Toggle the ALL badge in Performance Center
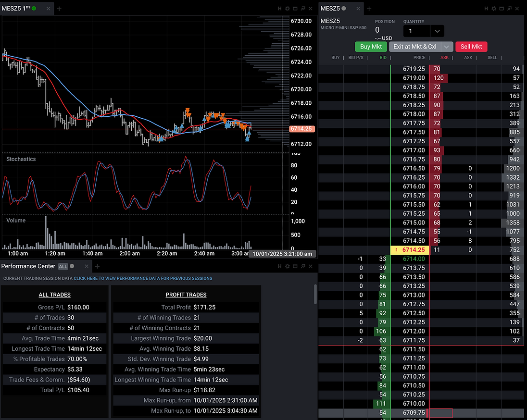 pos(63,266)
